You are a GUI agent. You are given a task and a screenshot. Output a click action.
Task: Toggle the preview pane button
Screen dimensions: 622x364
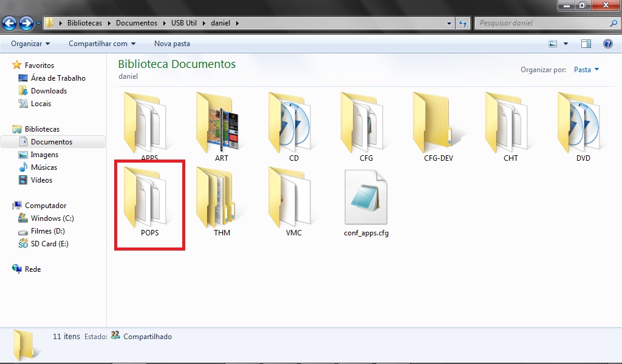(586, 44)
